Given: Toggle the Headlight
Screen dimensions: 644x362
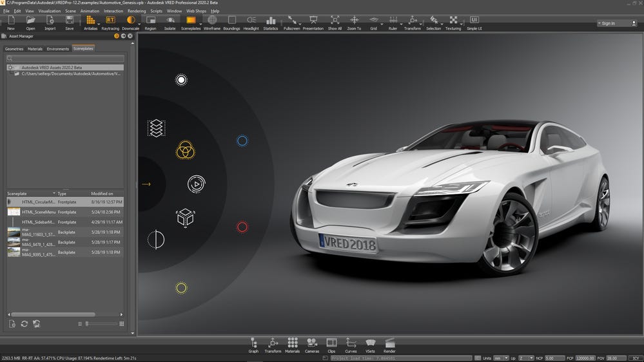Looking at the screenshot, I should [251, 23].
